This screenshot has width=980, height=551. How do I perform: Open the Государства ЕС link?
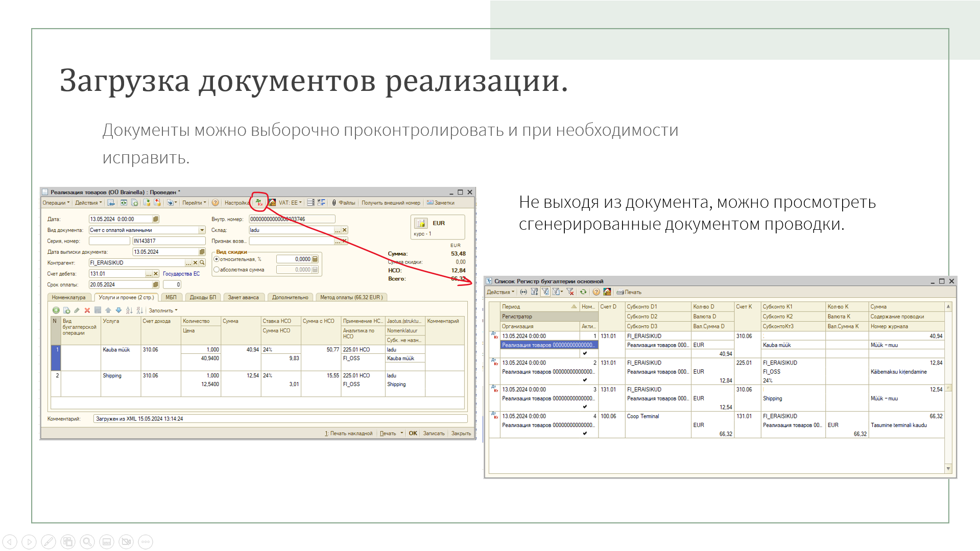click(181, 274)
